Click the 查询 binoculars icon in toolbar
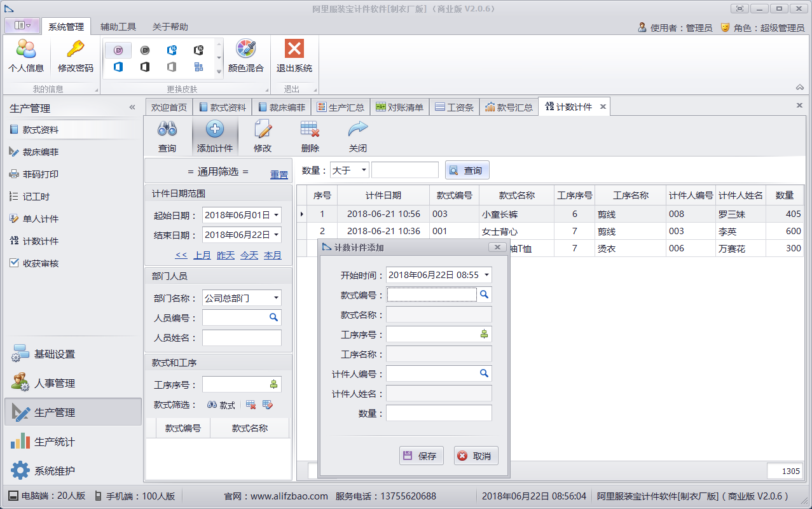 (167, 130)
